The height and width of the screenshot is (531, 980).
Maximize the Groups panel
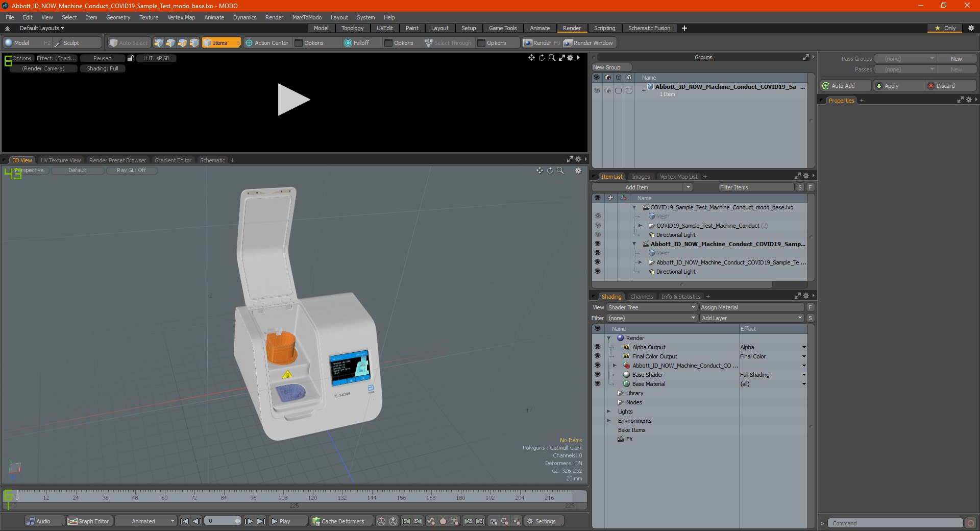(806, 57)
